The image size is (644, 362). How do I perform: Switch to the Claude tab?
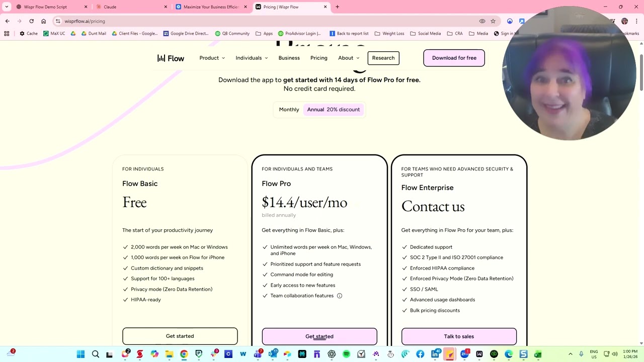click(x=131, y=7)
